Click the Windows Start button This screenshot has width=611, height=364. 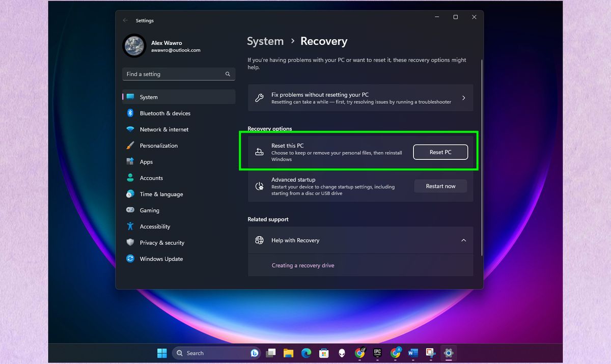162,353
